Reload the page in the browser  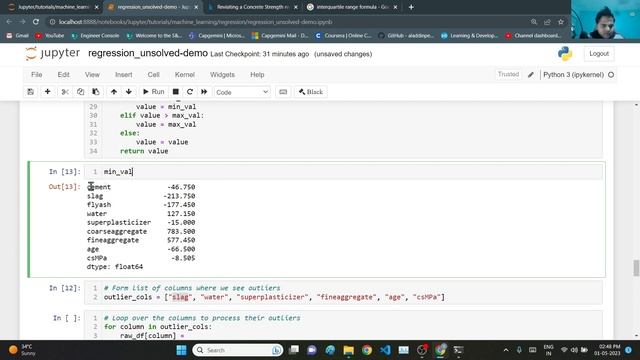pos(36,22)
